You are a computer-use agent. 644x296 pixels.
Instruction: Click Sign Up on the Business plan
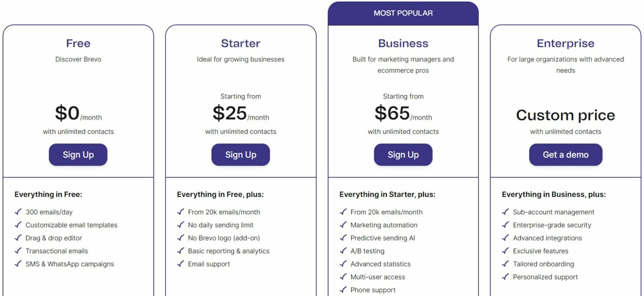tap(403, 154)
